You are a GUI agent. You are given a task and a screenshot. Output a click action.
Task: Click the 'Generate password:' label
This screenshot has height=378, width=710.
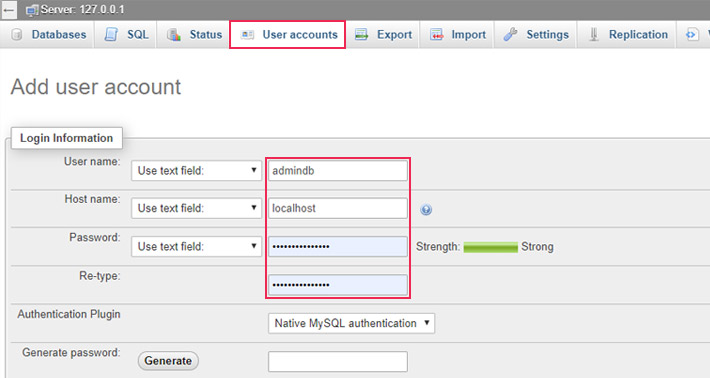coord(71,353)
